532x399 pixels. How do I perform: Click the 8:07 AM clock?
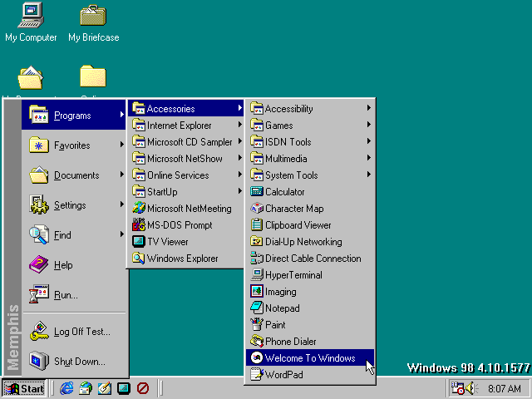click(504, 388)
